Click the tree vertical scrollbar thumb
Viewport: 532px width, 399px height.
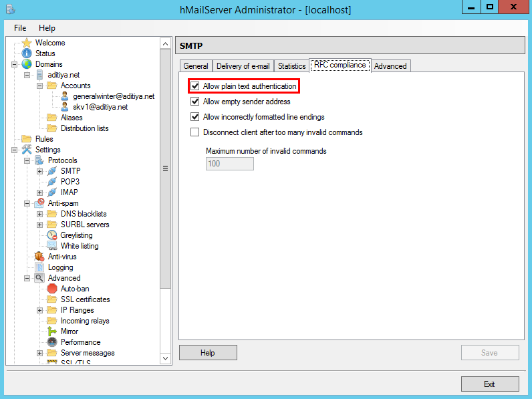[165, 168]
